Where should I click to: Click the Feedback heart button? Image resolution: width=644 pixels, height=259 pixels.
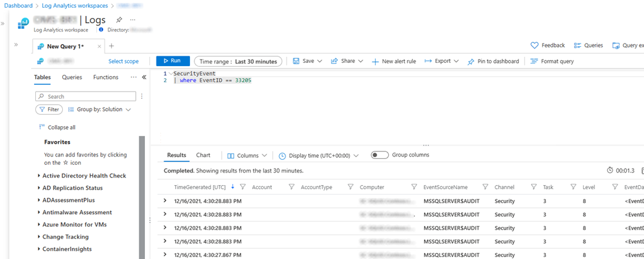click(548, 46)
